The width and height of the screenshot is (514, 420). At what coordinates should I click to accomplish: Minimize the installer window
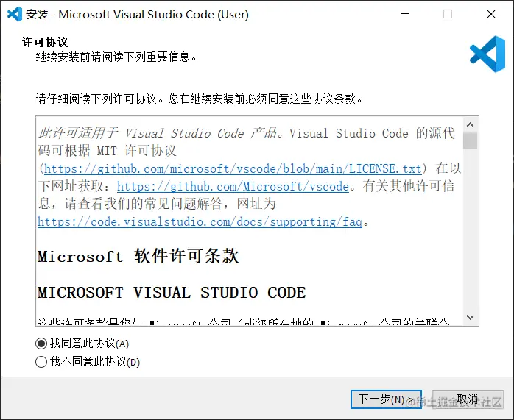pyautogui.click(x=405, y=14)
